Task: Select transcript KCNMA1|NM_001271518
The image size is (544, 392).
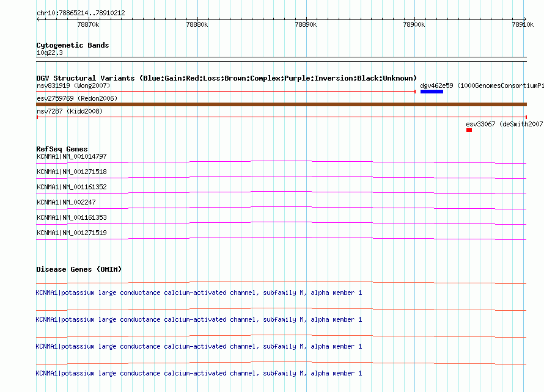Action: coord(72,172)
